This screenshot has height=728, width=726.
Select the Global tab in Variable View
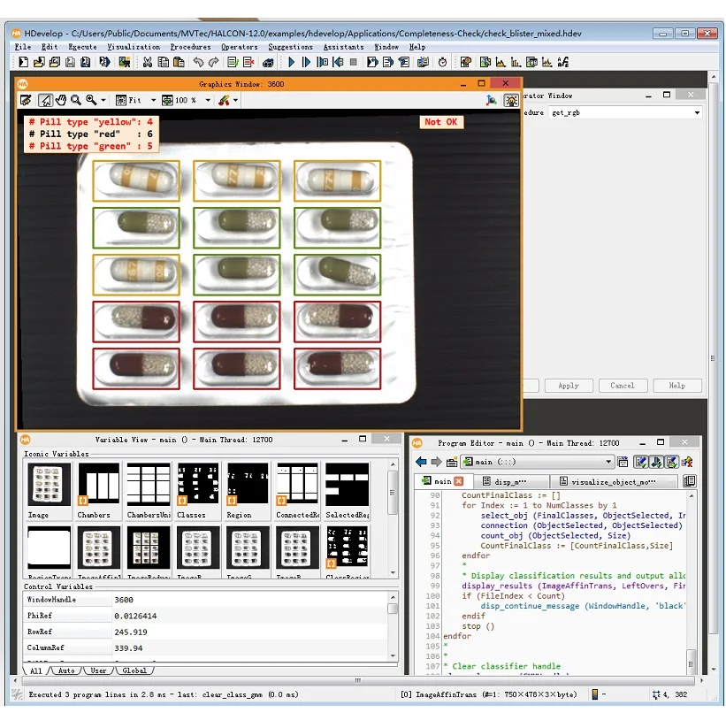[134, 671]
